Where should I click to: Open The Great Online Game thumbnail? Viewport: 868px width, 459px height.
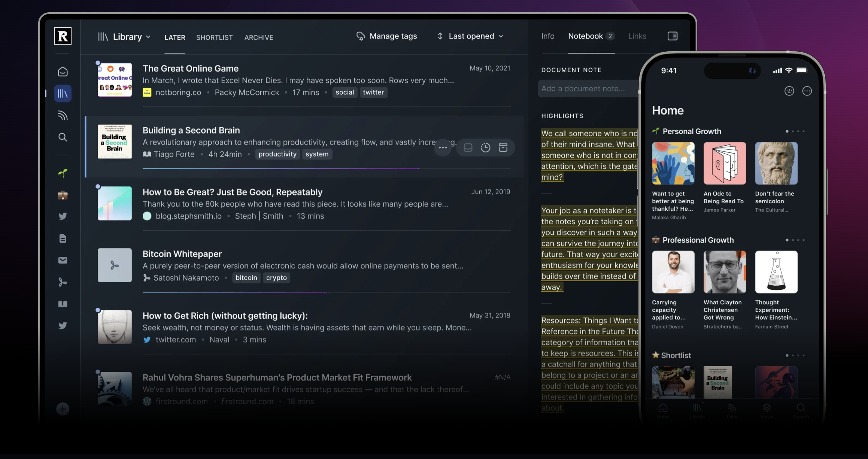pos(115,80)
